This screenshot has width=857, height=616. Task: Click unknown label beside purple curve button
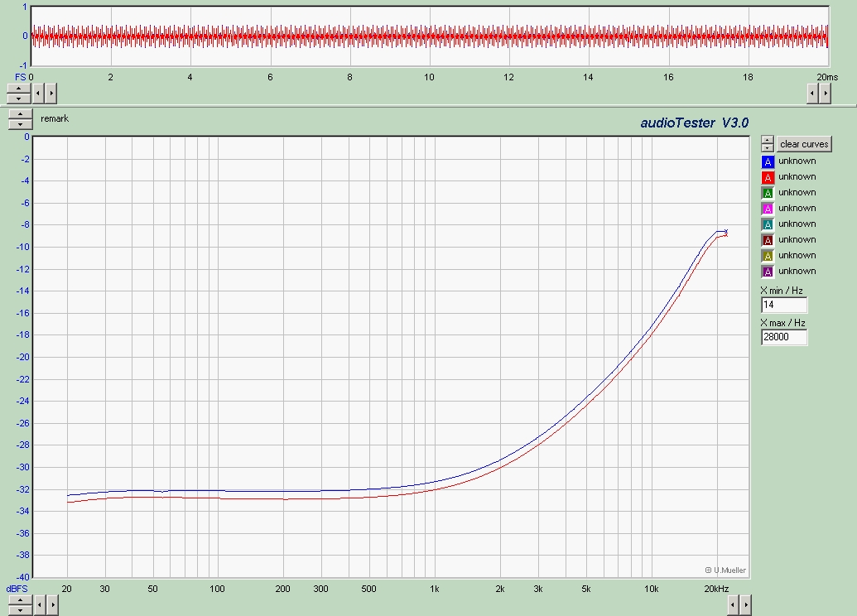click(797, 271)
